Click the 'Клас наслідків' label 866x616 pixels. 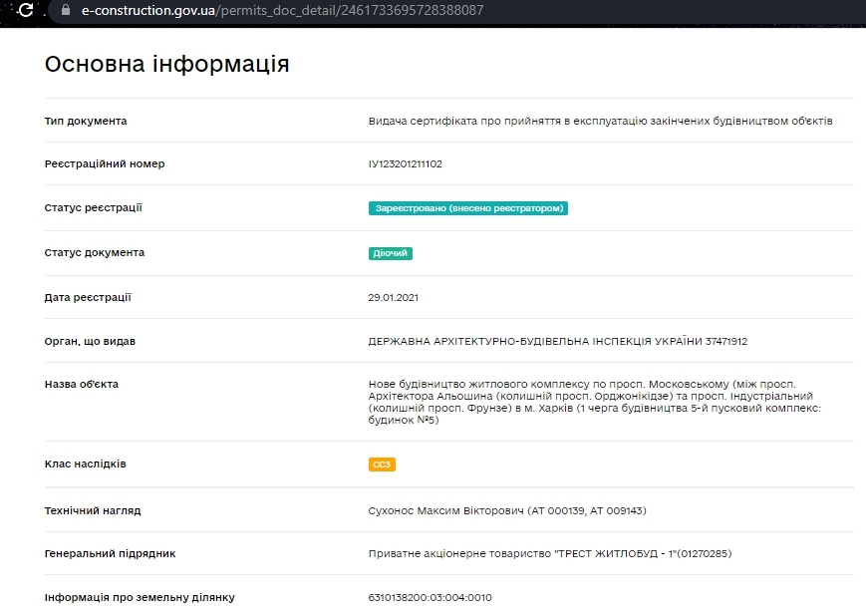pos(85,464)
